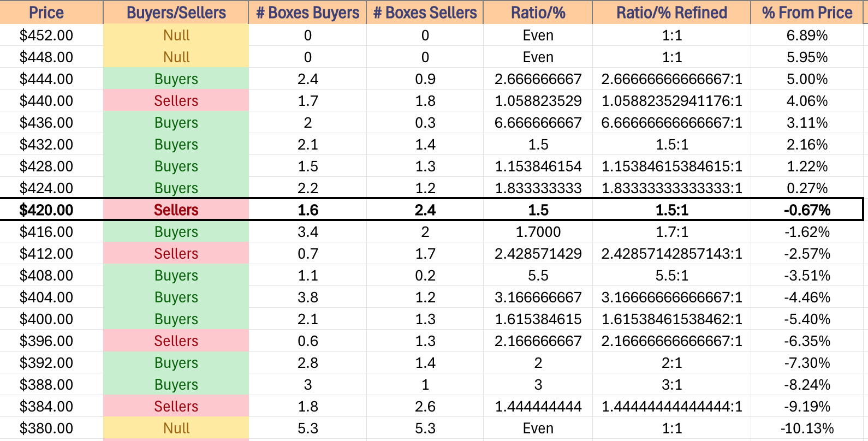The image size is (868, 441).
Task: Click the $432.00 price cell
Action: pos(51,145)
